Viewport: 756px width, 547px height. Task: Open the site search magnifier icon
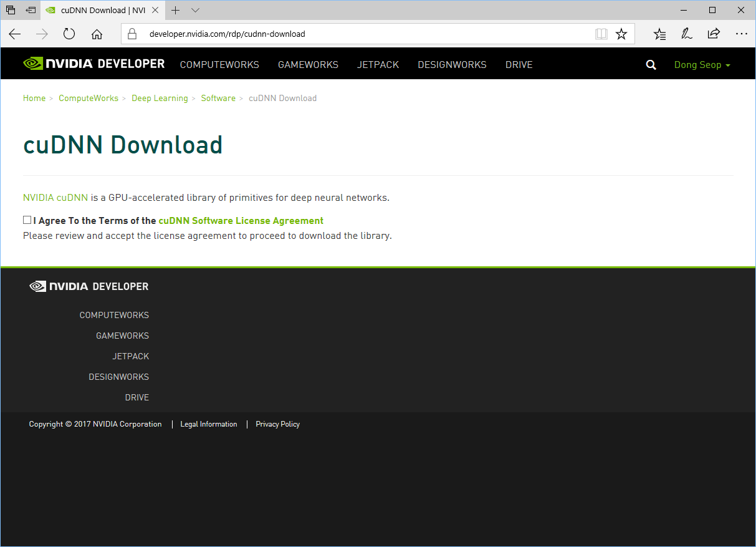pos(651,65)
